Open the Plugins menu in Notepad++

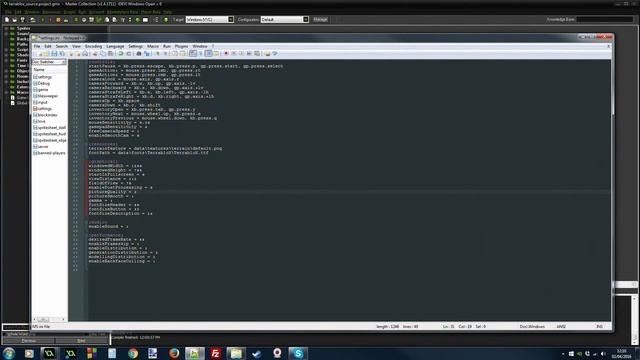click(x=181, y=47)
